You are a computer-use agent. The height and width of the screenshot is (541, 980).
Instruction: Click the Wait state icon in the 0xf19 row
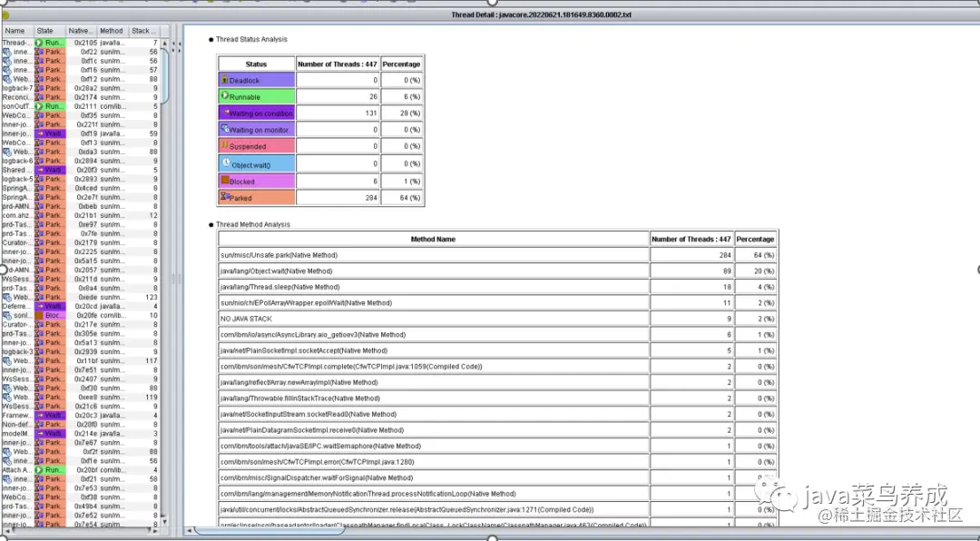coord(40,133)
